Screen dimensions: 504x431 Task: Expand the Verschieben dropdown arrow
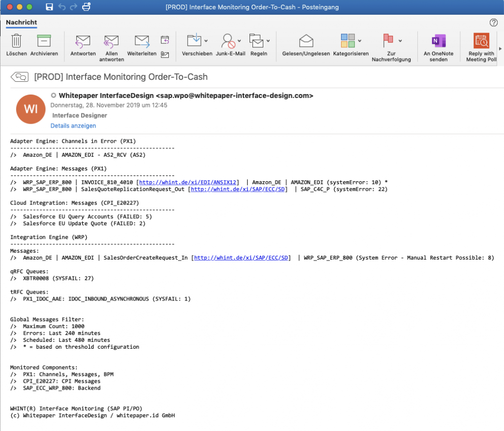(x=206, y=41)
